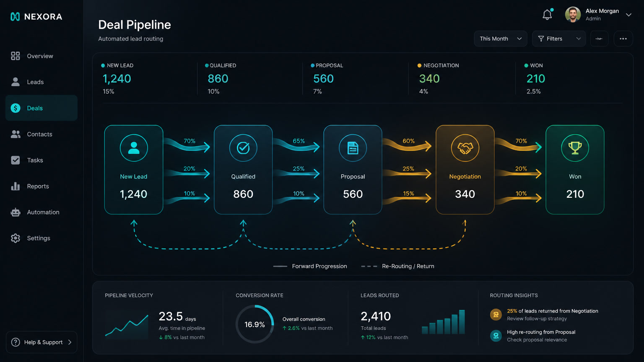Expand the This Month dropdown
Screen dimensions: 644x362
tap(501, 39)
